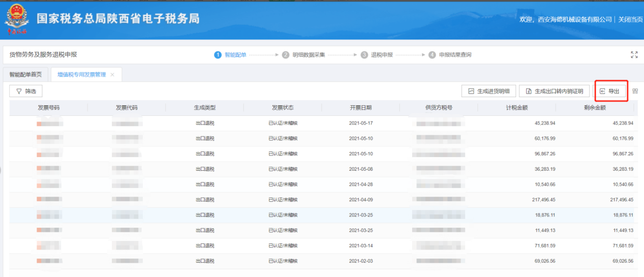Click 关闭当页 link in header
This screenshot has height=277, width=644.
click(630, 19)
